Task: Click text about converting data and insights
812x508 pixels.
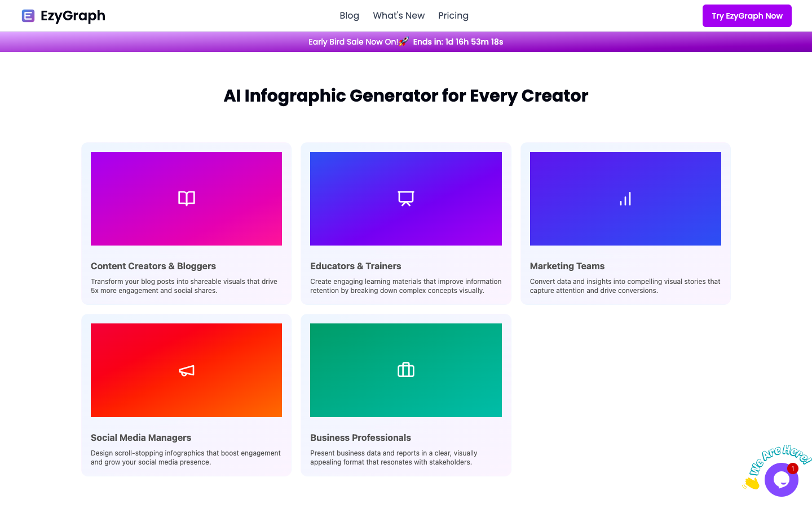Action: [625, 286]
